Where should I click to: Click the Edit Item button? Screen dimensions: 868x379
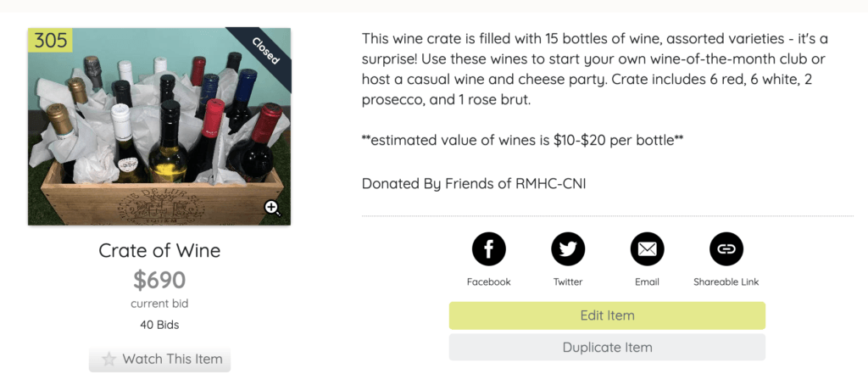(x=607, y=315)
